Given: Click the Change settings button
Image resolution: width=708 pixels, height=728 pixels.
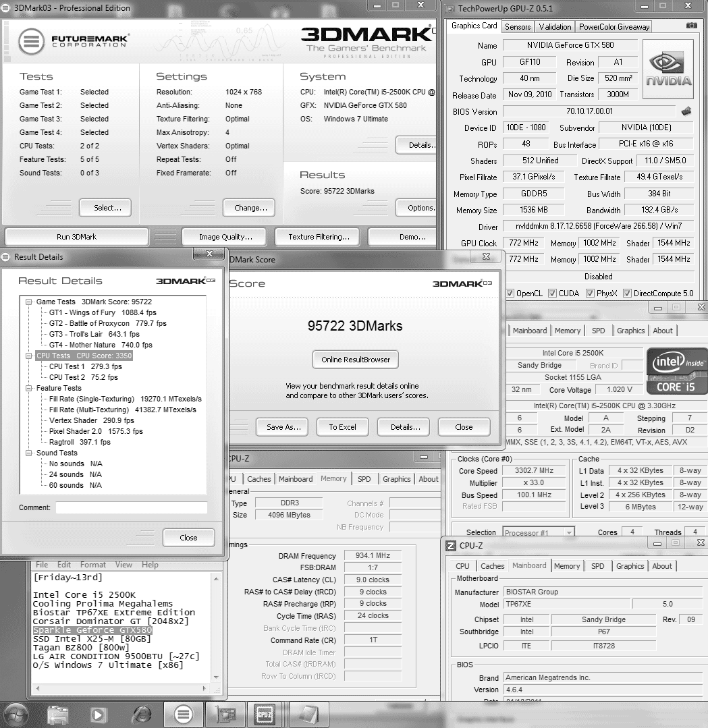Looking at the screenshot, I should [250, 208].
